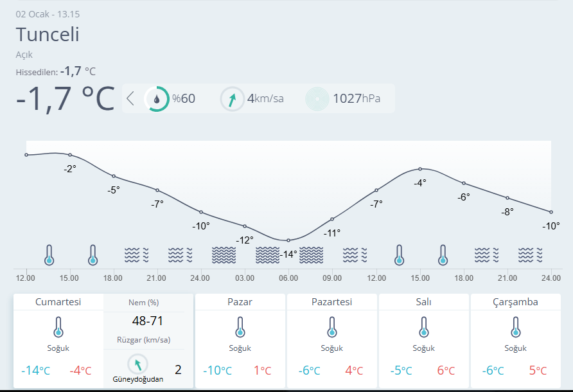
Task: Click the Güneydoğudan wind compass icon
Action: click(x=137, y=364)
